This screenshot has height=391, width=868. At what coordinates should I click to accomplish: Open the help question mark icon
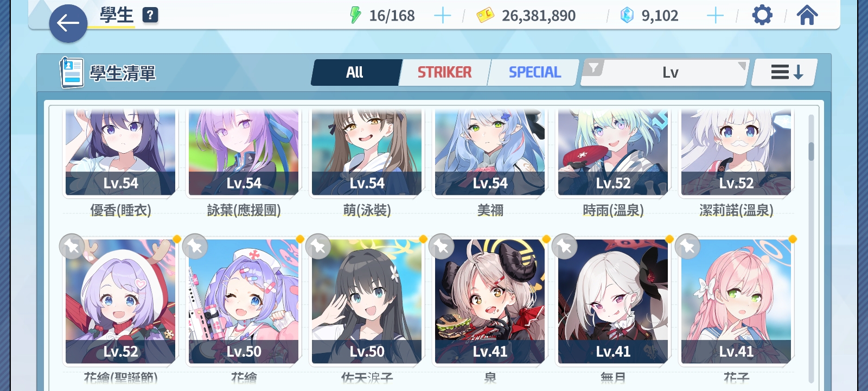pyautogui.click(x=150, y=15)
